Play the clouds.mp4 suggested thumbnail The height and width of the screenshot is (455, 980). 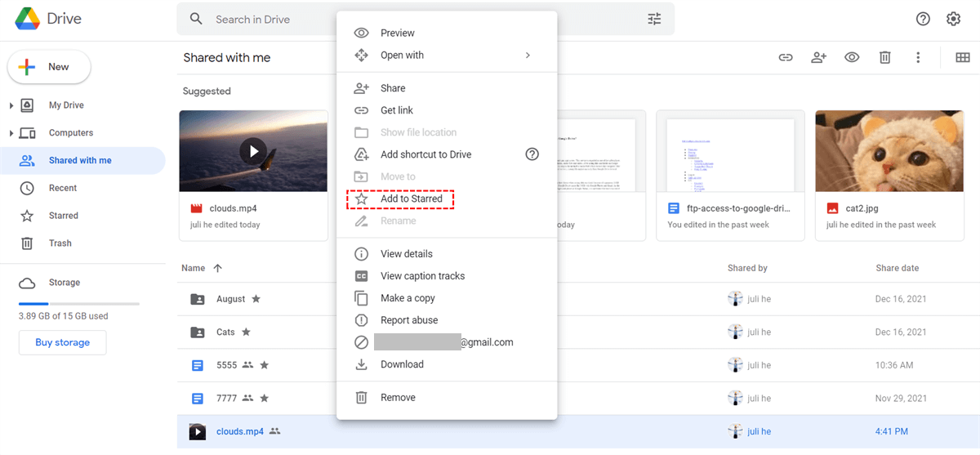[253, 151]
